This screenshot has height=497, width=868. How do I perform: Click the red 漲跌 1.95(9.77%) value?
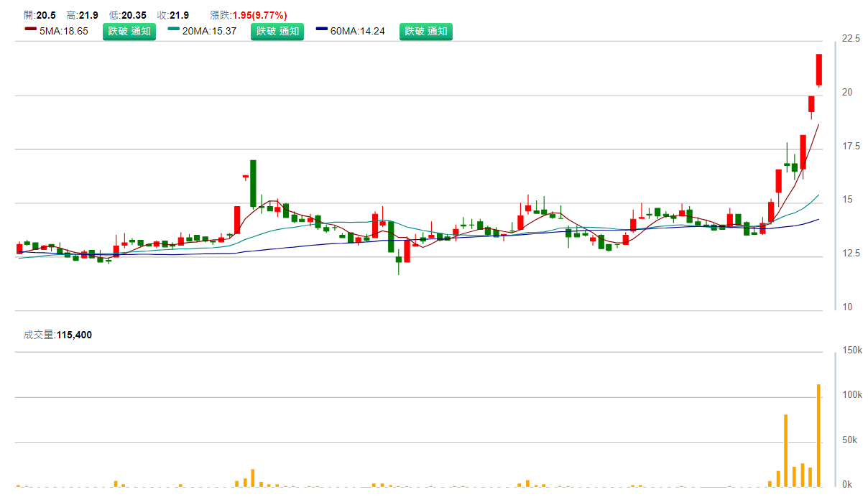click(x=259, y=15)
